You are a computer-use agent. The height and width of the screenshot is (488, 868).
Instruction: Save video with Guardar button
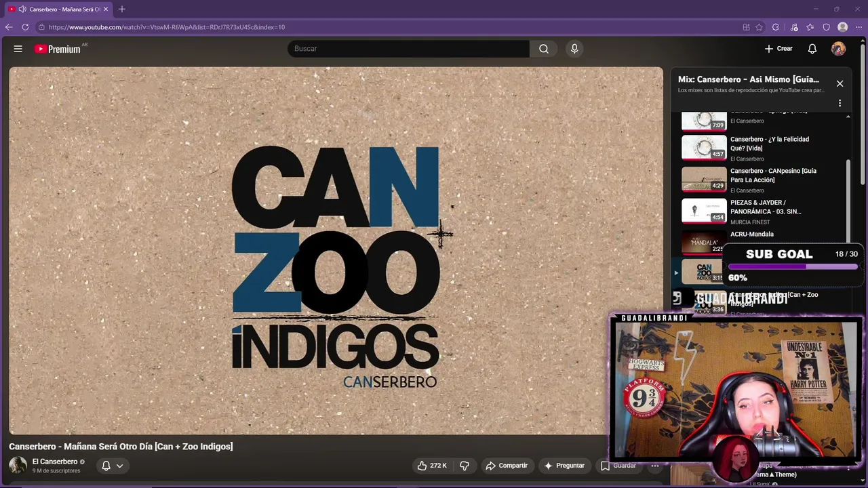pyautogui.click(x=618, y=466)
